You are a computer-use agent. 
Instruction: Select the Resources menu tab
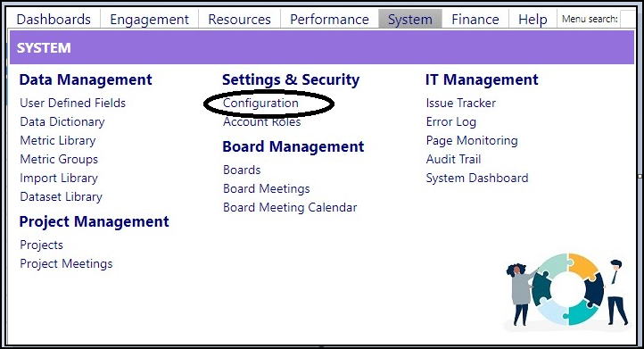(x=239, y=20)
